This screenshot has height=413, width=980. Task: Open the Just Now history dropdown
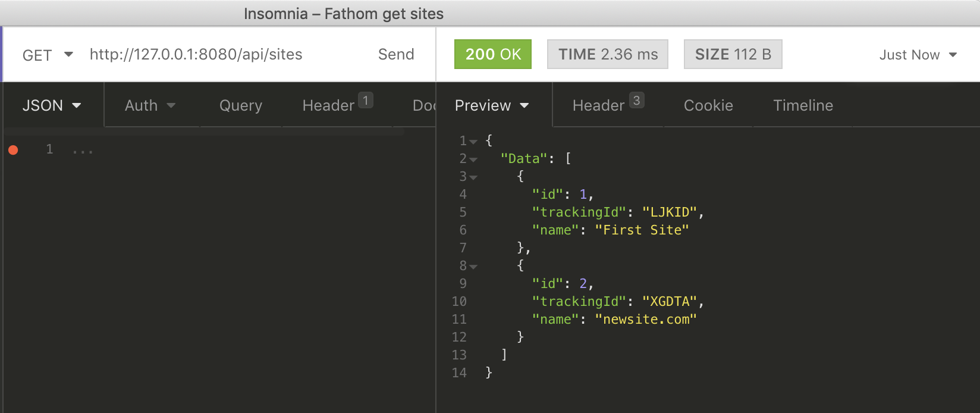[x=918, y=55]
